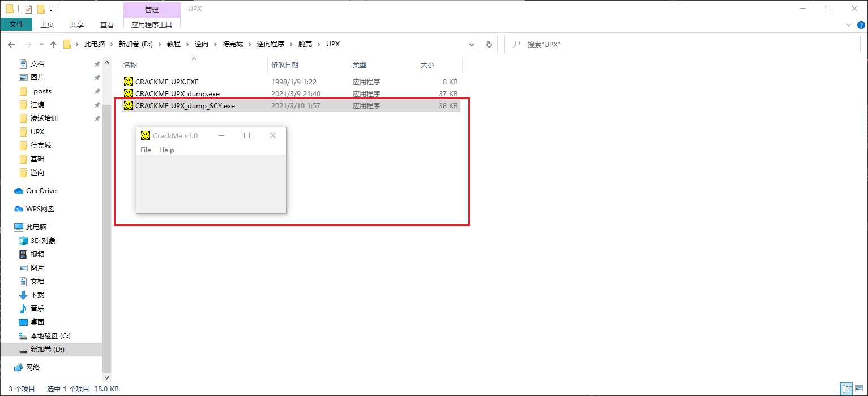Screen dimensions: 868x396
Task: Click 教程 in the address path
Action: (173, 44)
